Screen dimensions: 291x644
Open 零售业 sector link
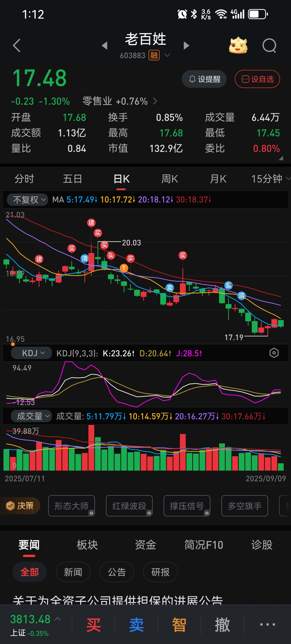pyautogui.click(x=120, y=101)
